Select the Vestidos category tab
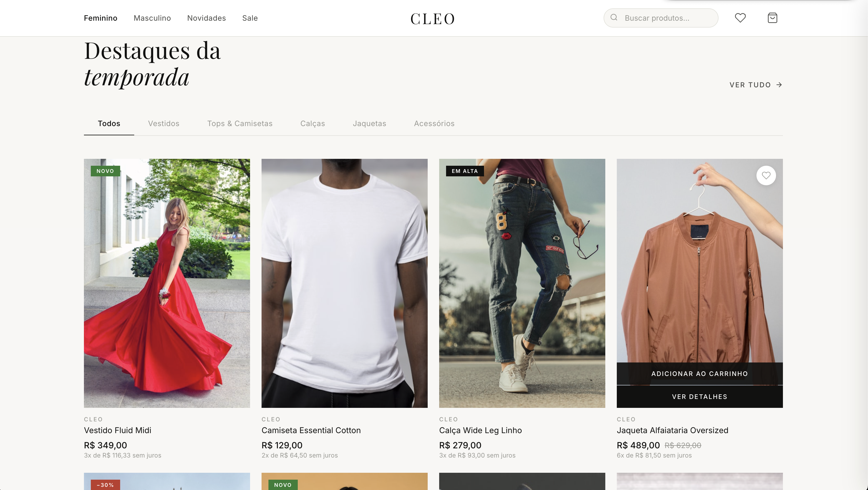The height and width of the screenshot is (490, 868). coord(164,124)
